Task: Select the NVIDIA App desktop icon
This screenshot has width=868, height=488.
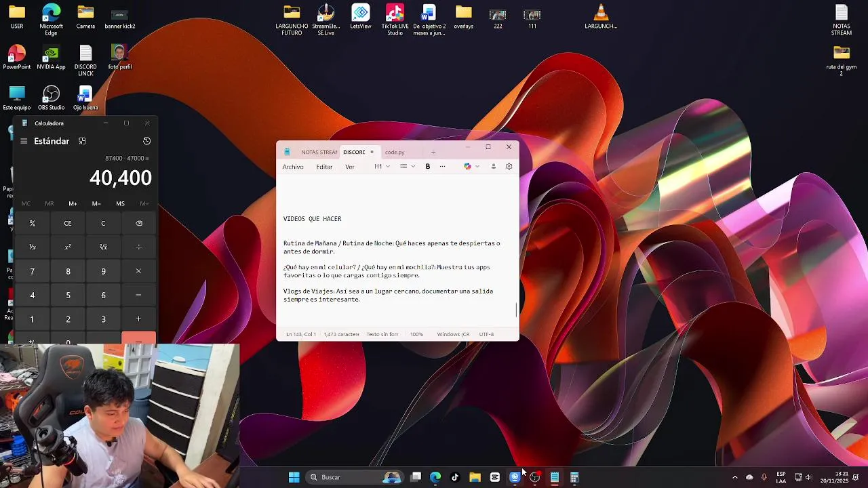Action: (x=51, y=58)
